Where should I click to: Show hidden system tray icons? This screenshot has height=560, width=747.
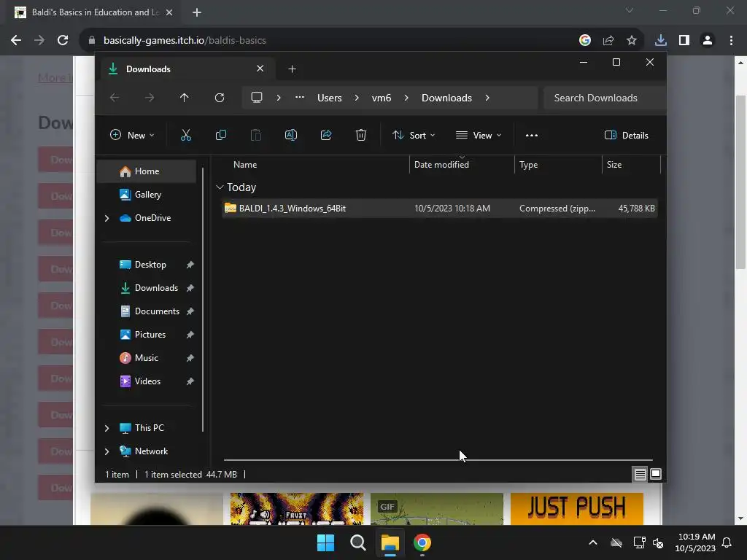[593, 542]
